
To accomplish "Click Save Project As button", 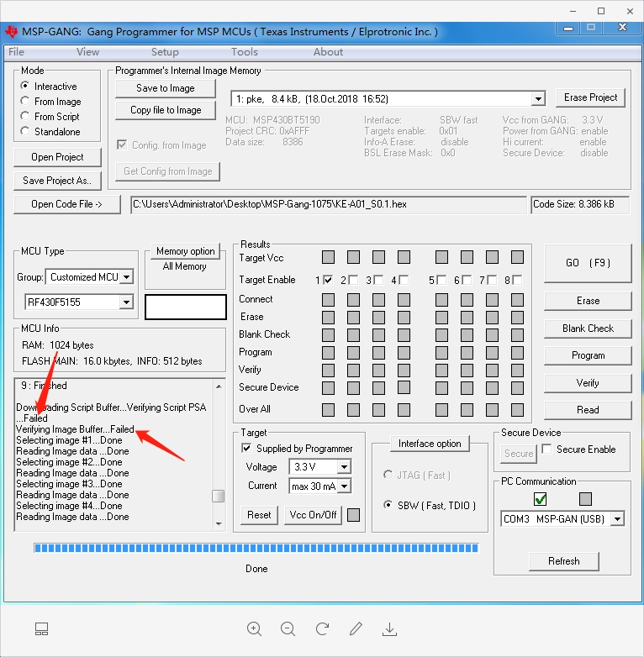I will [57, 181].
